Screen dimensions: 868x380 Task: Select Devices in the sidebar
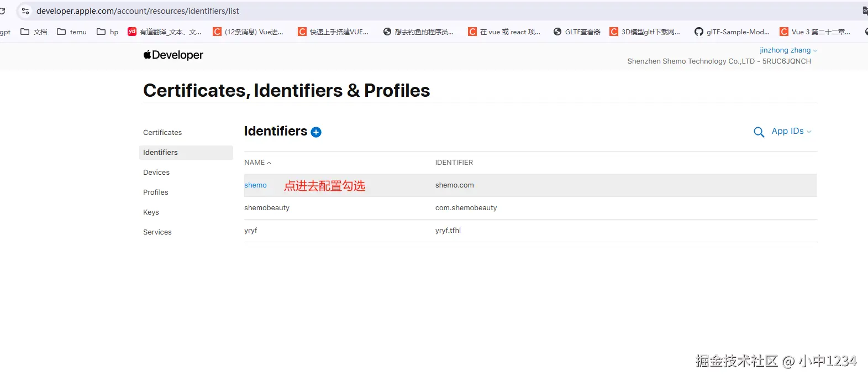pyautogui.click(x=156, y=173)
